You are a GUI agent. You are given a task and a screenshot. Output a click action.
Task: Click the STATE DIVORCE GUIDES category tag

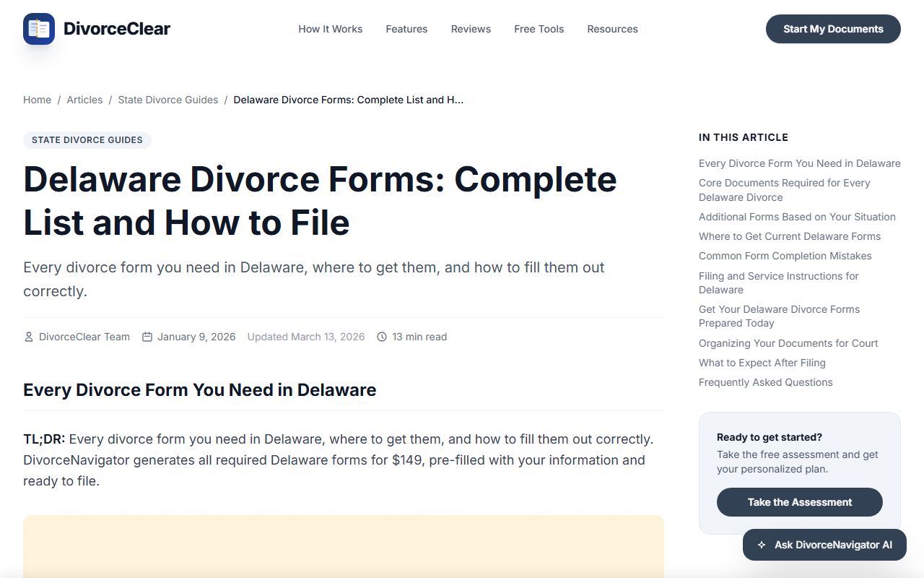(87, 140)
